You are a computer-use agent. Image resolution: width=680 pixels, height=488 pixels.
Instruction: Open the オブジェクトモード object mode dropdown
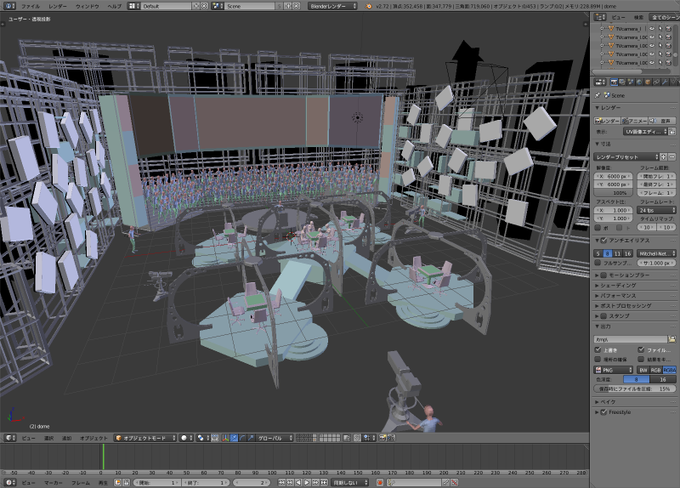tap(145, 438)
